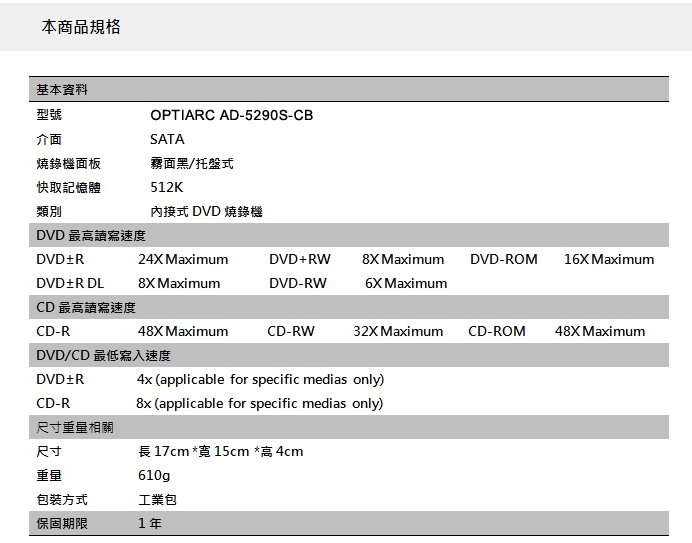692x543 pixels.
Task: Click the 尺寸重量相關 section header
Action: coord(349,427)
